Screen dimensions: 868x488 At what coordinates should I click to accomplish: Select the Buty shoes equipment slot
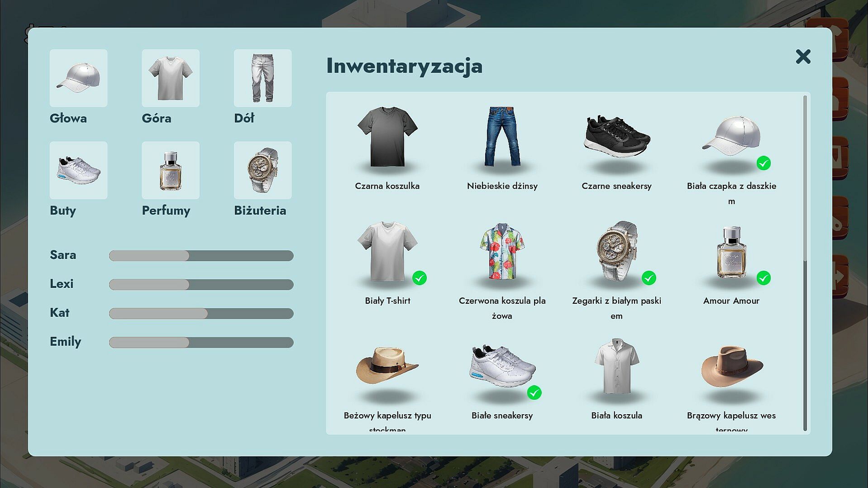(x=78, y=170)
